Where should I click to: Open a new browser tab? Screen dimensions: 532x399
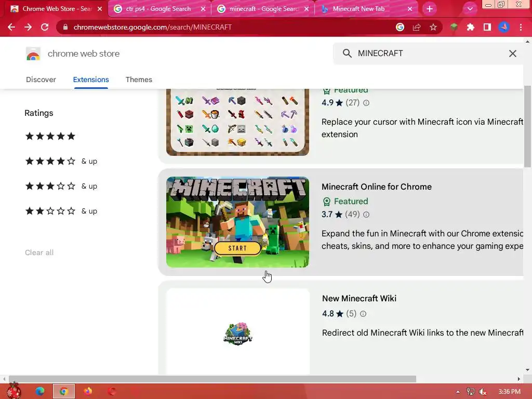click(x=430, y=9)
